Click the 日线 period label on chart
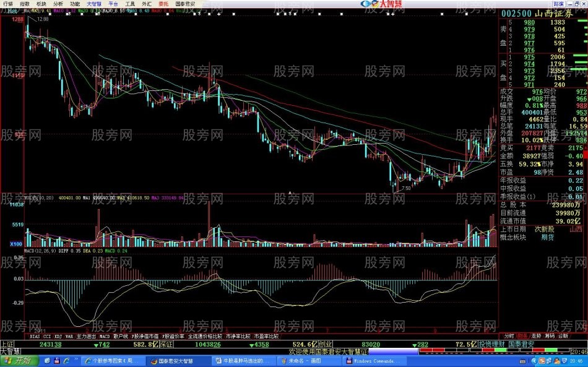588x367 pixels. click(x=13, y=11)
